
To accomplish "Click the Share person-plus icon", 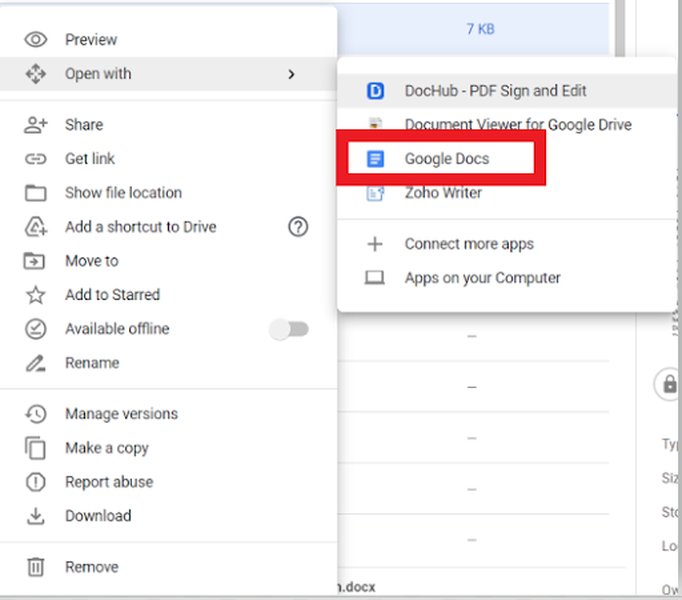I will (36, 125).
